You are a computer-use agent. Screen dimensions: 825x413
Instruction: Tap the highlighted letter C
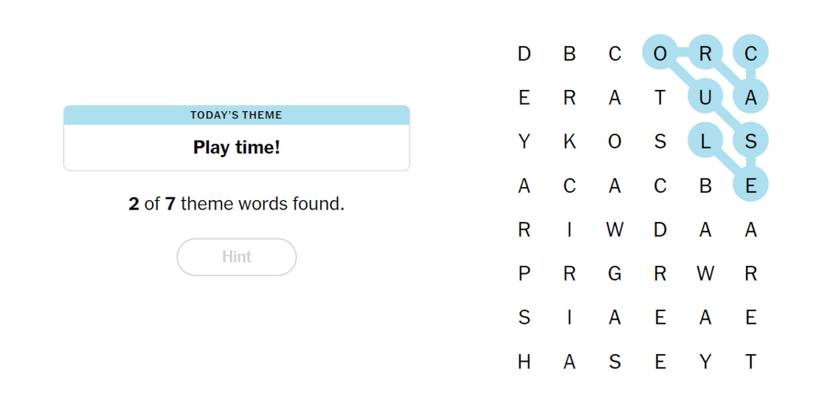click(750, 53)
